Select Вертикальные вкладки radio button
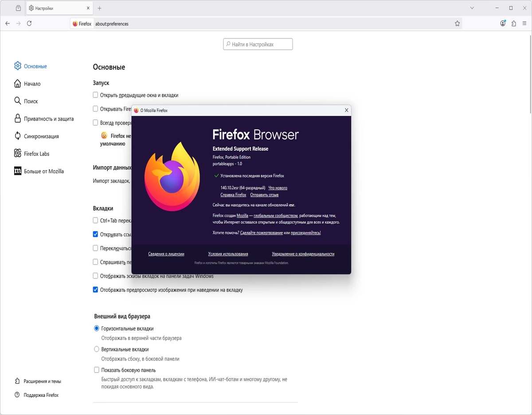 97,349
